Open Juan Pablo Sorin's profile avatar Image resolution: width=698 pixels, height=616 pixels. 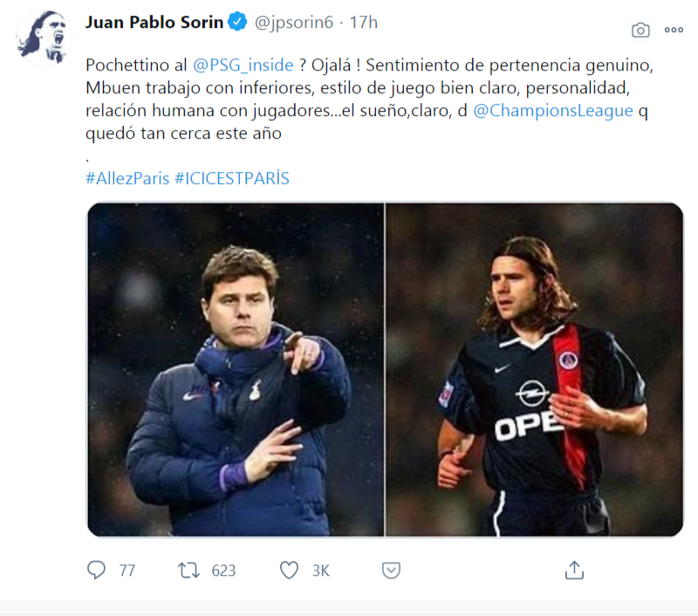pyautogui.click(x=42, y=38)
